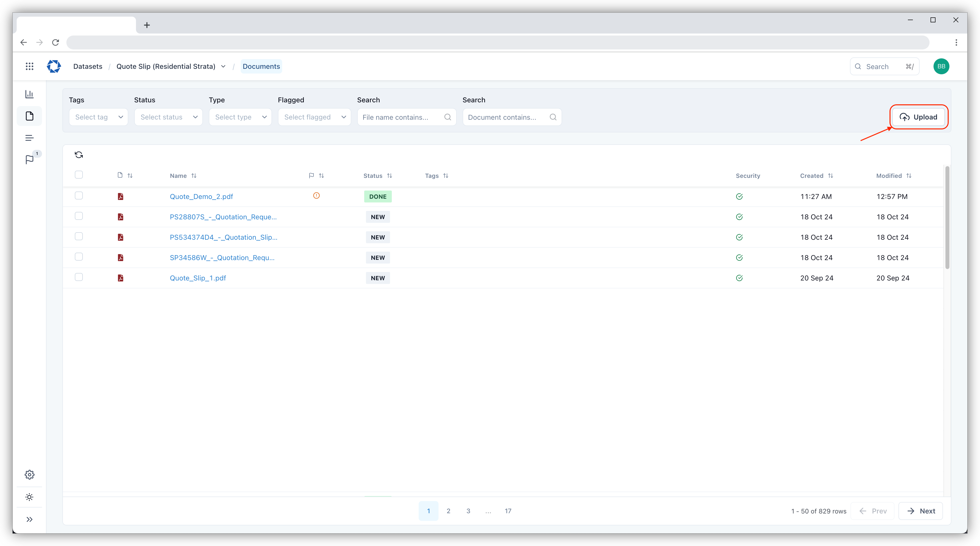This screenshot has width=980, height=546.
Task: Select checkbox for Quote_Slip_1.pdf row
Action: click(79, 277)
